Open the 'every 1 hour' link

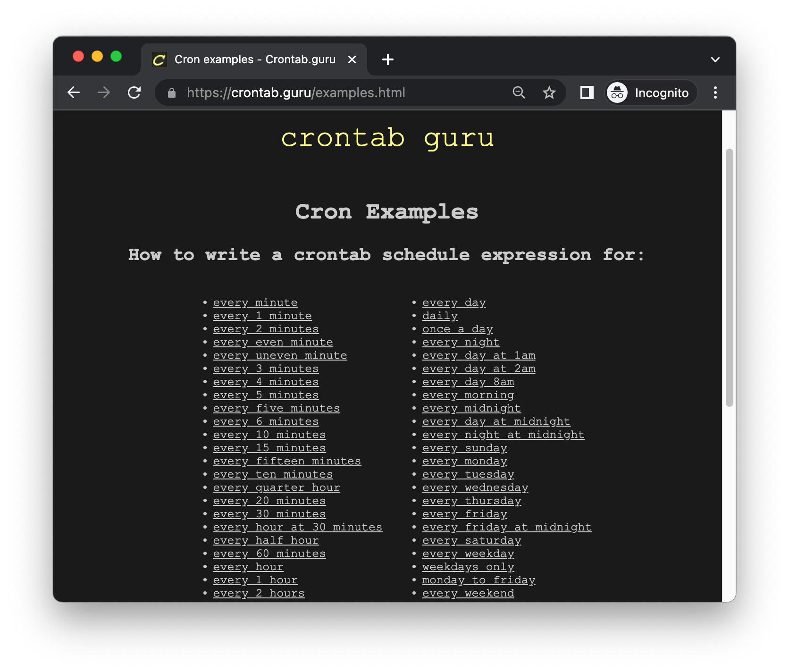click(255, 580)
